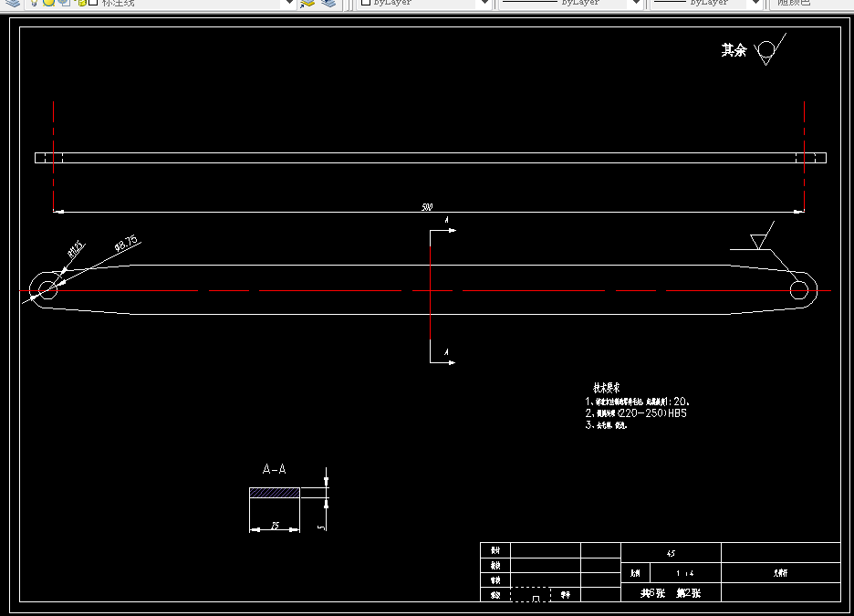Select the 第2张 sheet number text
The image size is (854, 616).
(x=689, y=593)
